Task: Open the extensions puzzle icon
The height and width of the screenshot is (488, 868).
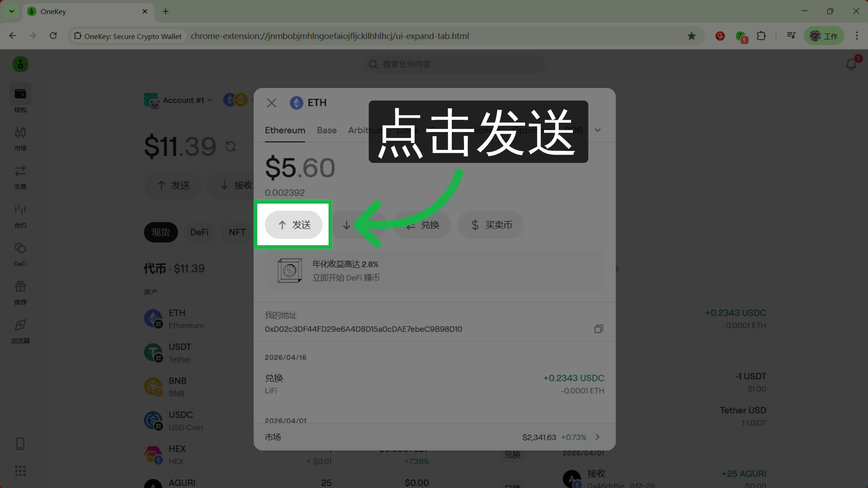Action: (761, 36)
